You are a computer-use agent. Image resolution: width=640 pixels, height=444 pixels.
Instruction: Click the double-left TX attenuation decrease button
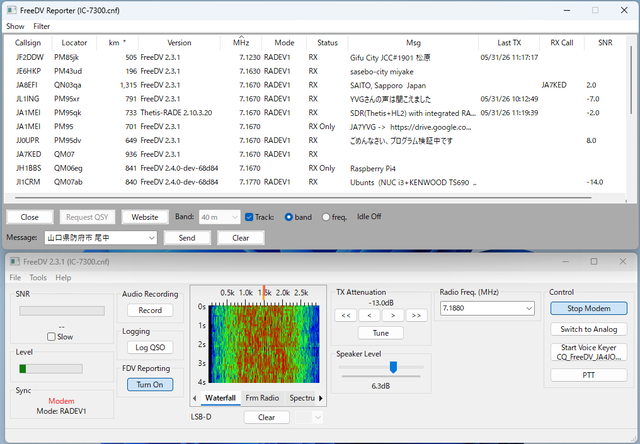click(x=346, y=315)
